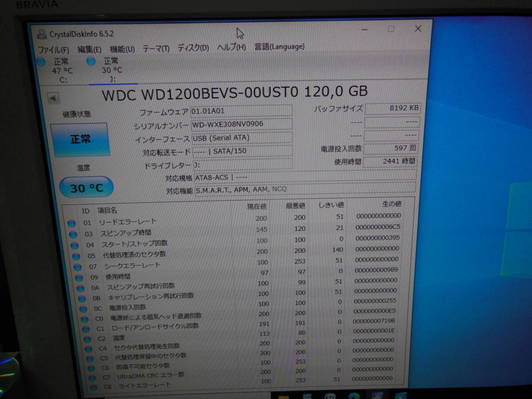Open the ヘルプ(H) menu
532x399 pixels.
[x=231, y=47]
